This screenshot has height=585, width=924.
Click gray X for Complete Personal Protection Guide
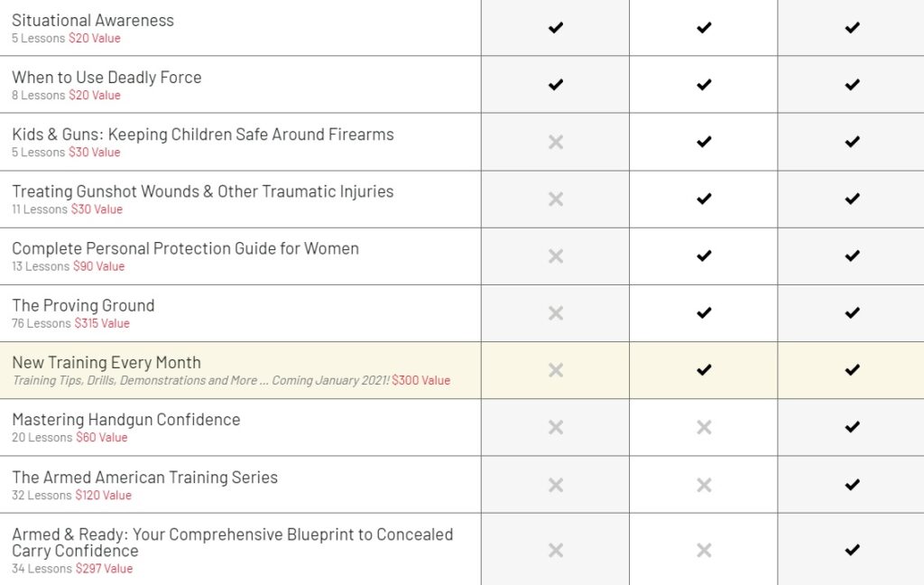point(556,256)
